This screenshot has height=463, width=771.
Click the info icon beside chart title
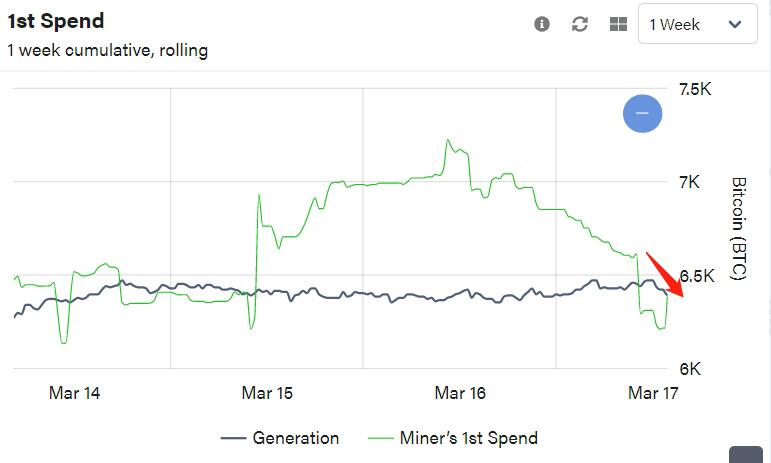[541, 24]
